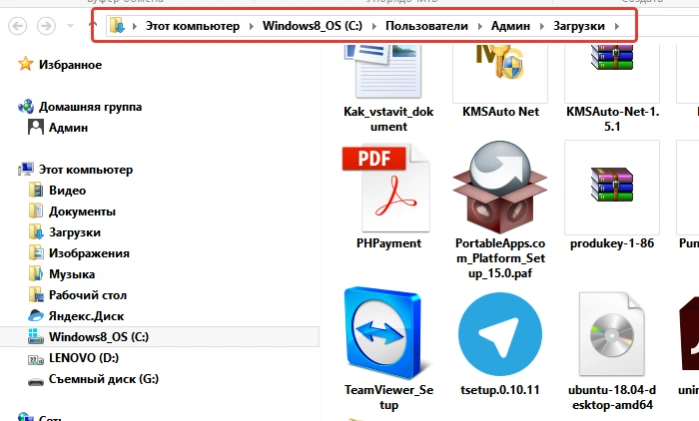
Task: Select the PortableApps.com Platform Setup icon
Action: [500, 187]
